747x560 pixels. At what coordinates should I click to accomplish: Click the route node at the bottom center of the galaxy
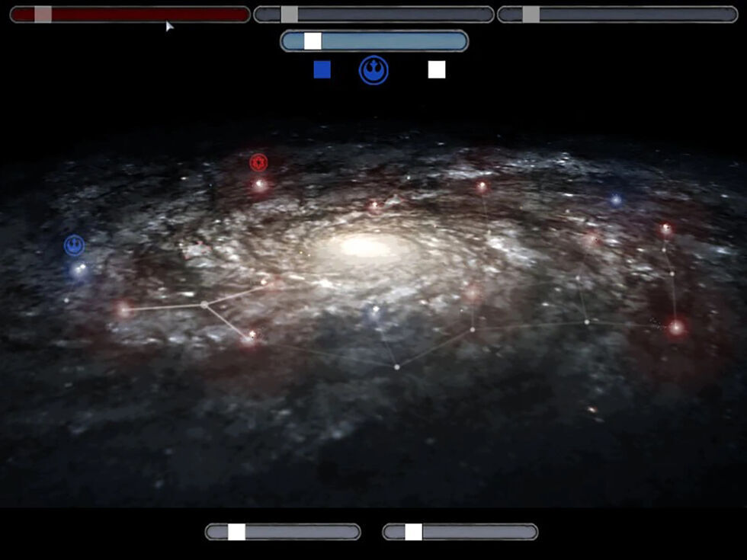coord(396,367)
